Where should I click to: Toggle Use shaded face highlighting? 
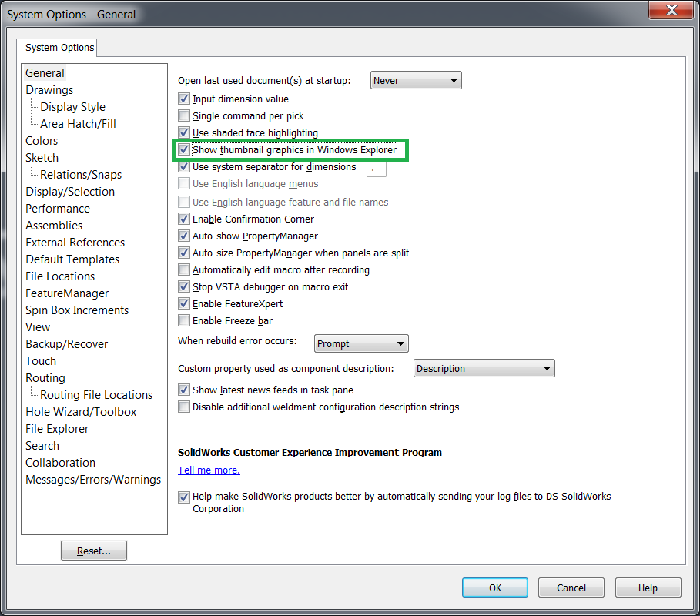[183, 132]
